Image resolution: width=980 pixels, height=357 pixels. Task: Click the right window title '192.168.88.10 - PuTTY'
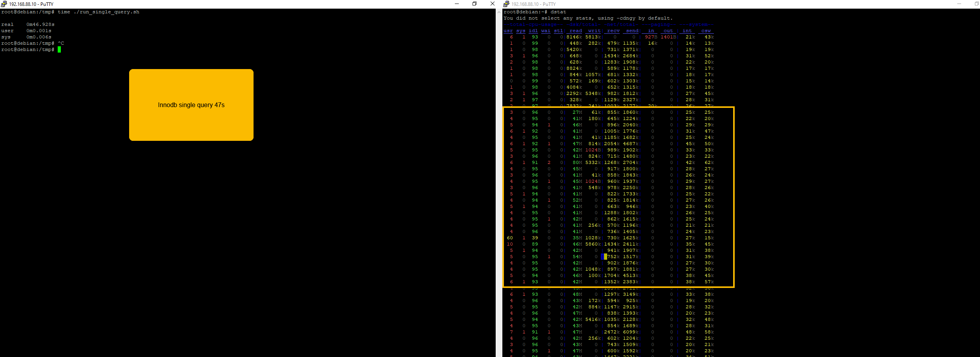tap(533, 4)
